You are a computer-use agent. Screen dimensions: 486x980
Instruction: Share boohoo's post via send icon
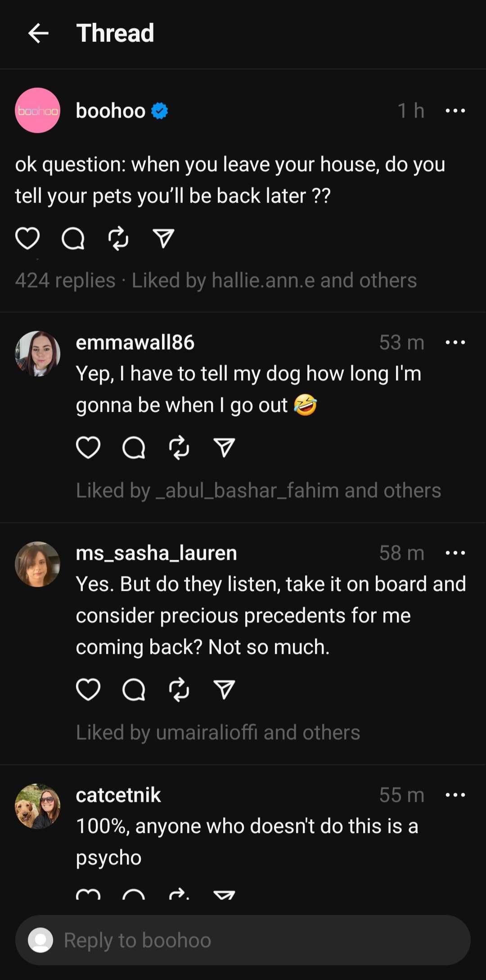pos(163,238)
